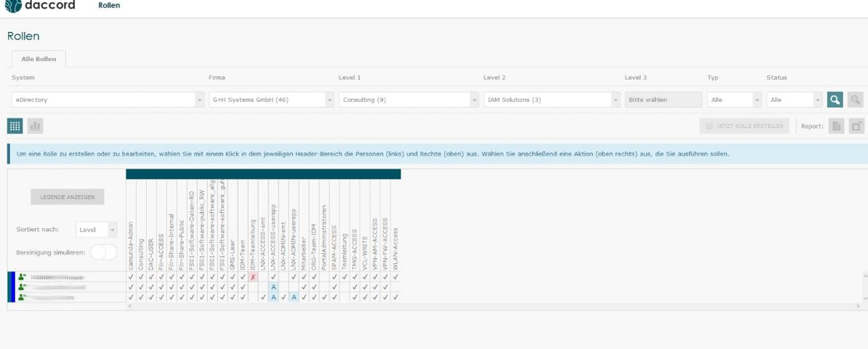Click first row's checkmark under camunda-Admin

131,277
